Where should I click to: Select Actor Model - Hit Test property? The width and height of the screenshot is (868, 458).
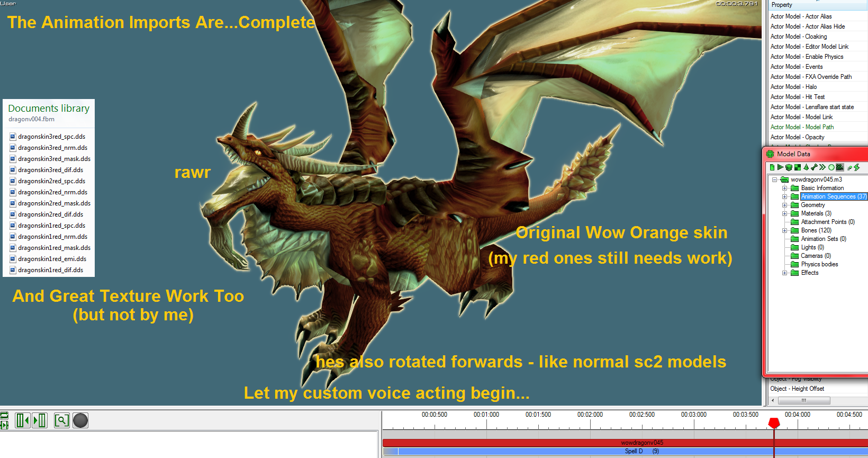click(x=798, y=97)
